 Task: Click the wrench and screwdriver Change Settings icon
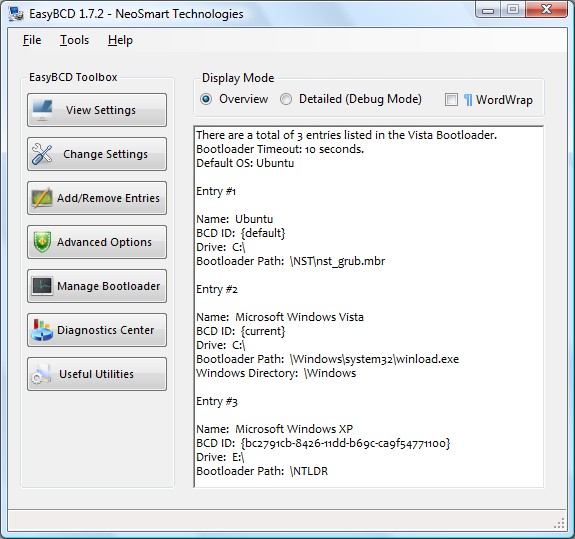click(x=42, y=154)
